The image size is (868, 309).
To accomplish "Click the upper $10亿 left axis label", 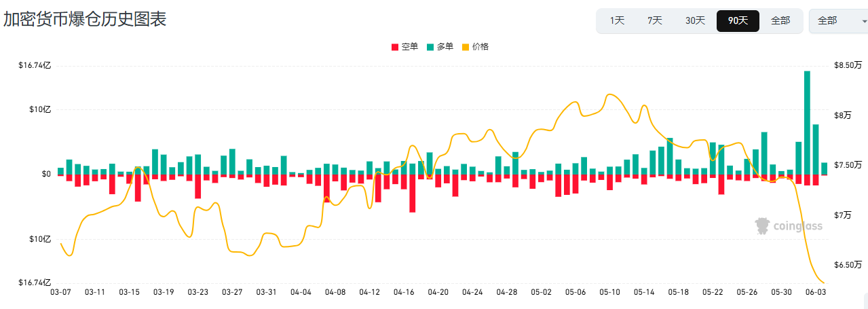I will 39,109.
